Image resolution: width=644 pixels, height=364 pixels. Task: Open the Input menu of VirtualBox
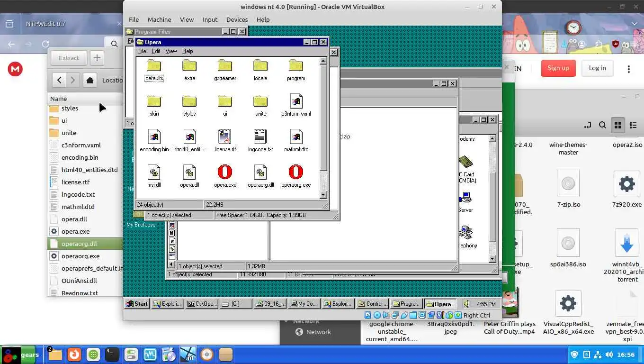(x=210, y=19)
